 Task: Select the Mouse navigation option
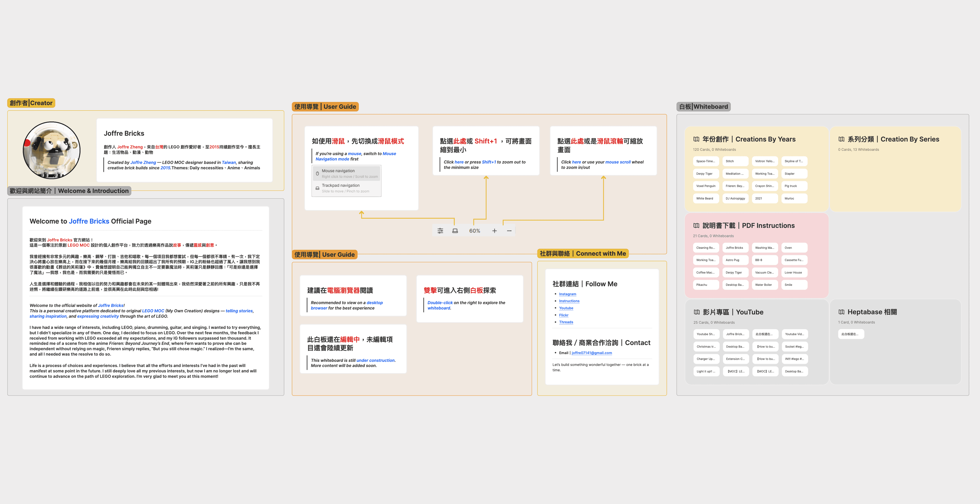point(347,174)
